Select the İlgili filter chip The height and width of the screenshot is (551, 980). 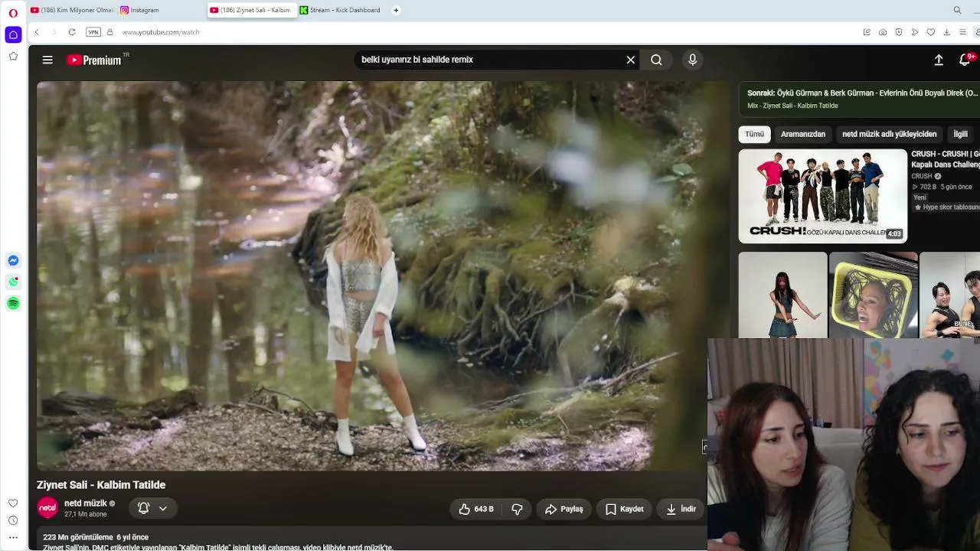click(x=960, y=134)
